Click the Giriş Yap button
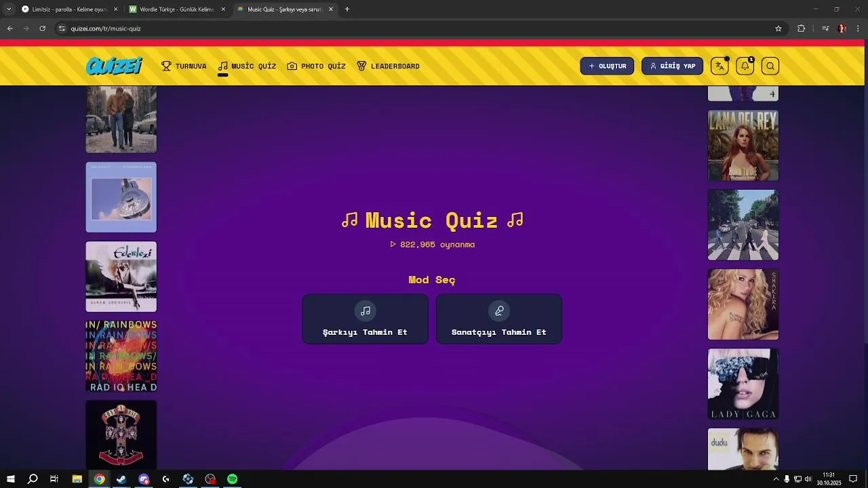 coord(672,66)
